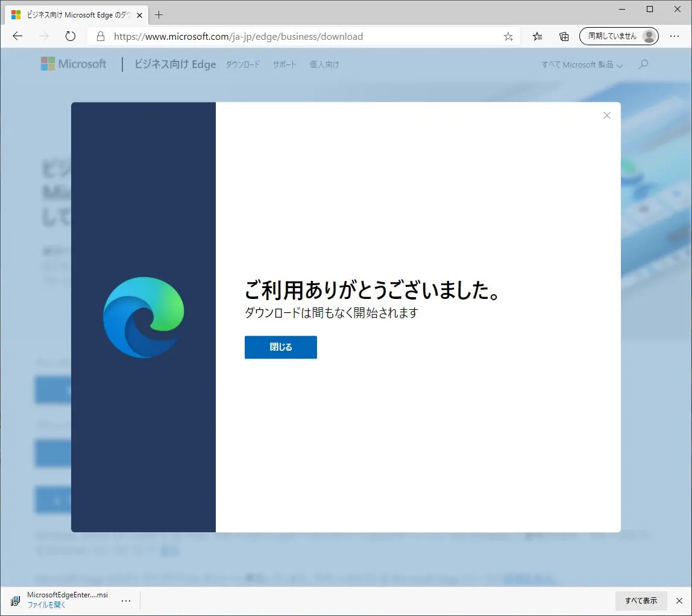This screenshot has height=616, width=692.
Task: Open the ダウンロード nav item
Action: 243,64
